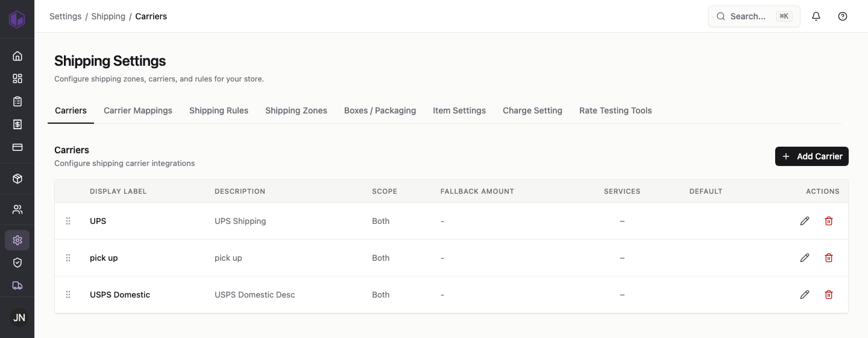Click the Display Label column header
Image resolution: width=868 pixels, height=338 pixels.
118,191
